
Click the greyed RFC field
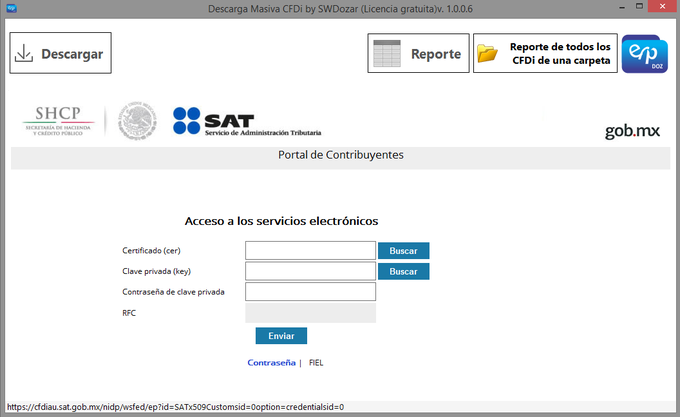click(311, 313)
